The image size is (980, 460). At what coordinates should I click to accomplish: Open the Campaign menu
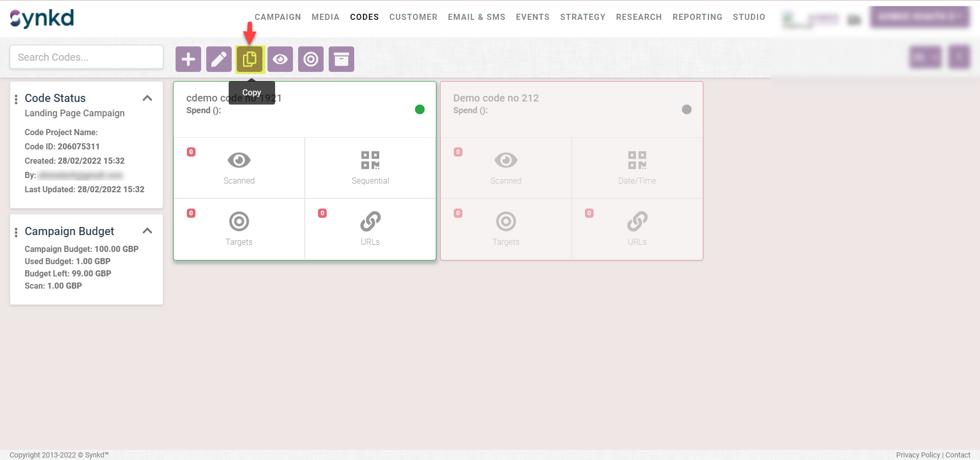click(278, 17)
